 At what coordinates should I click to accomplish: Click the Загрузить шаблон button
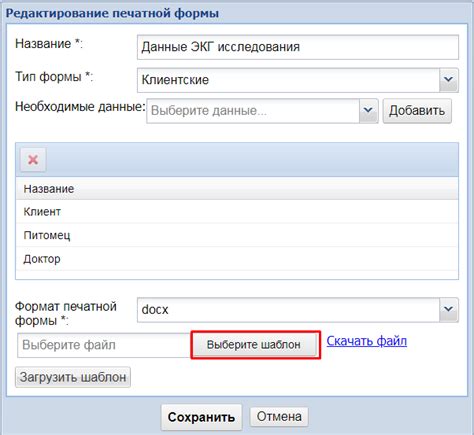(x=73, y=377)
